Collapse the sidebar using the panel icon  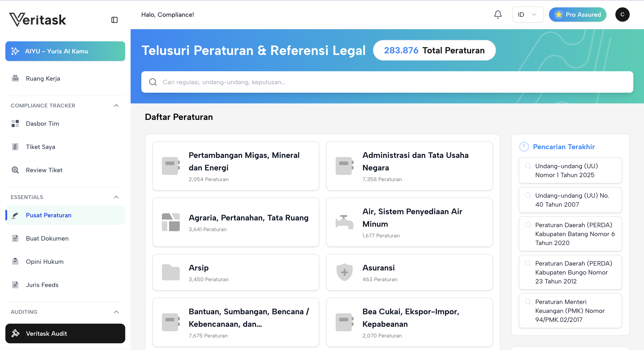pyautogui.click(x=114, y=20)
